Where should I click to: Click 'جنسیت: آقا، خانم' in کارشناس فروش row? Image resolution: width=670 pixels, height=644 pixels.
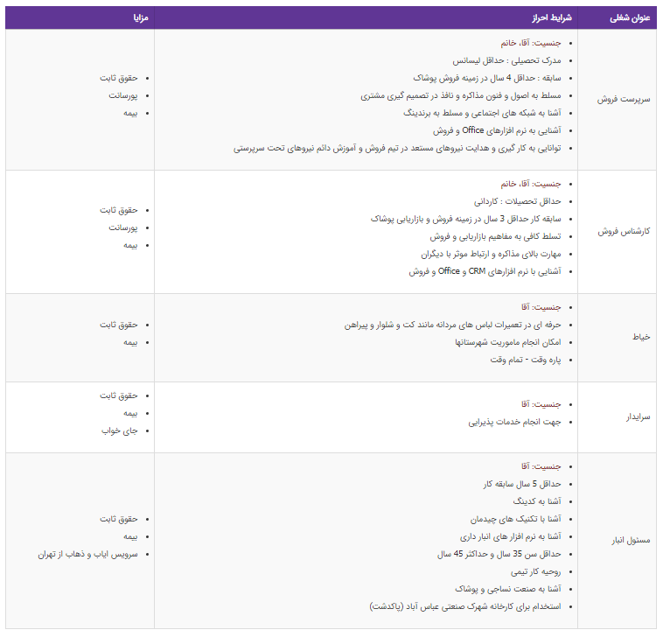pyautogui.click(x=531, y=184)
